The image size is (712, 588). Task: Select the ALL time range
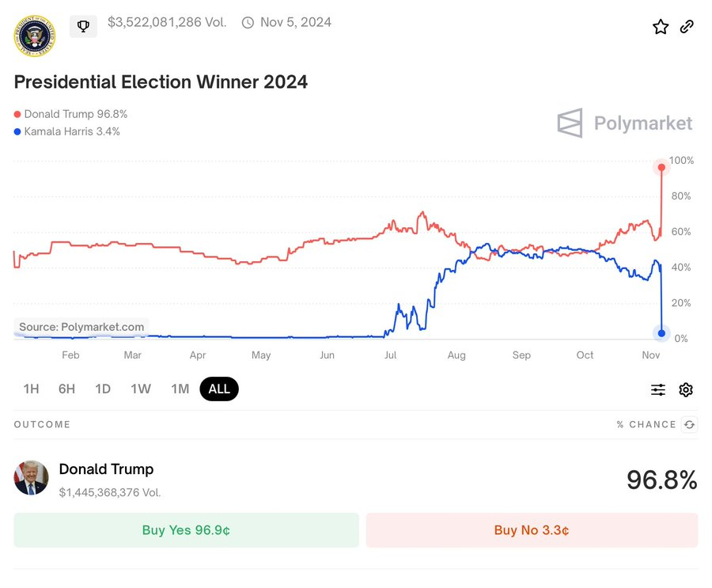[219, 389]
